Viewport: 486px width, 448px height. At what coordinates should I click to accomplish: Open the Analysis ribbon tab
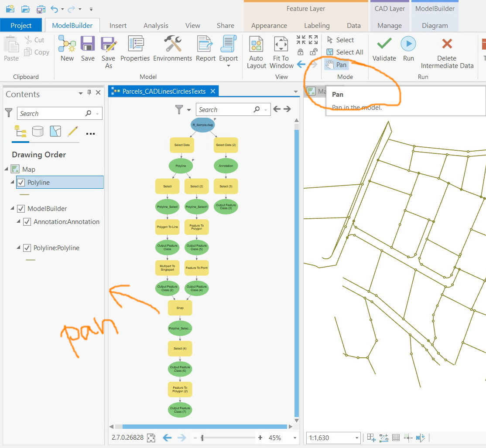coord(156,25)
